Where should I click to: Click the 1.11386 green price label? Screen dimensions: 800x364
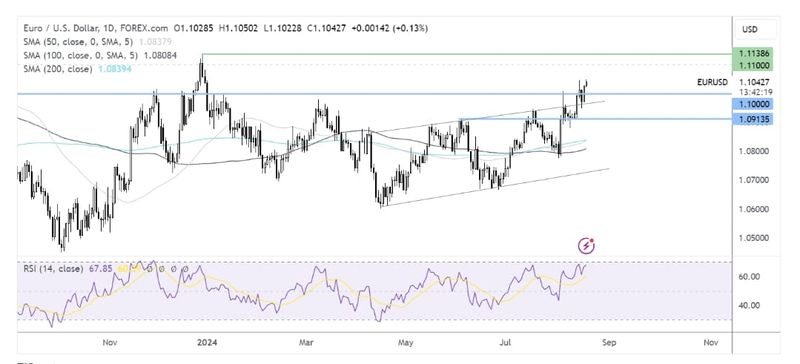[753, 53]
